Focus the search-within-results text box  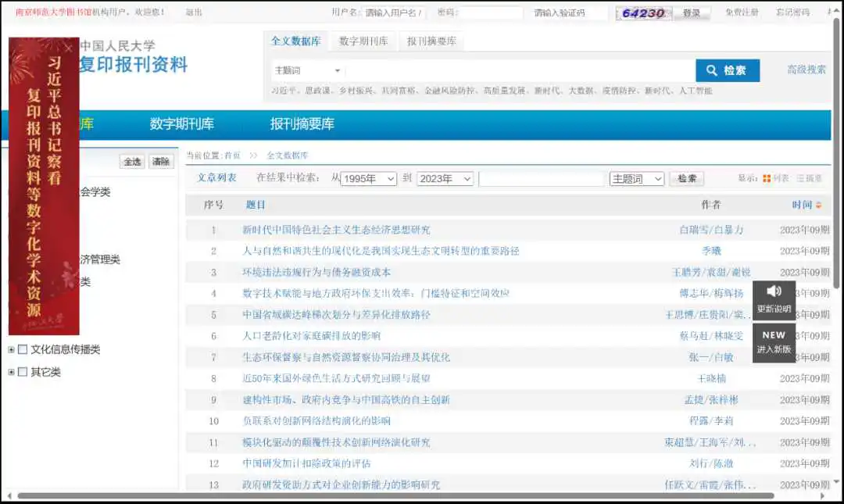tap(542, 179)
